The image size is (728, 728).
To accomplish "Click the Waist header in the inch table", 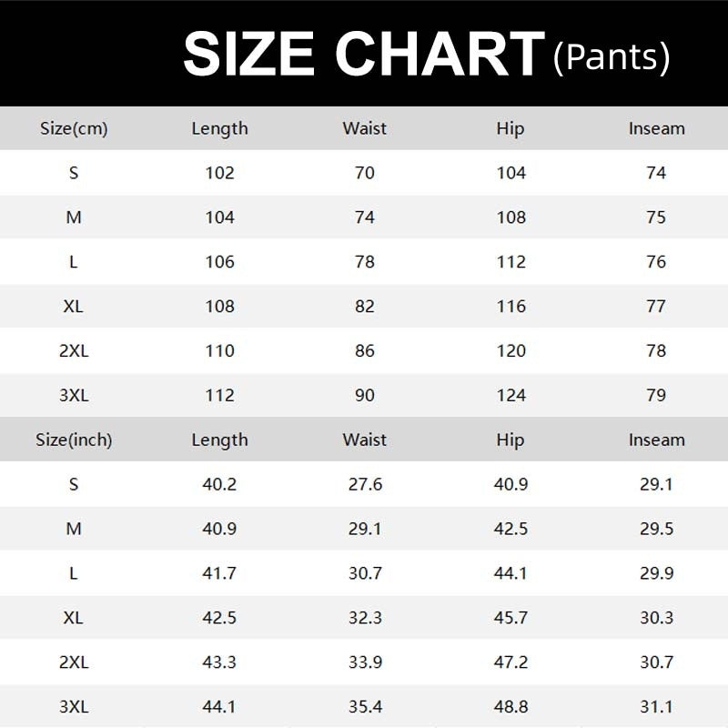I will coord(365,440).
